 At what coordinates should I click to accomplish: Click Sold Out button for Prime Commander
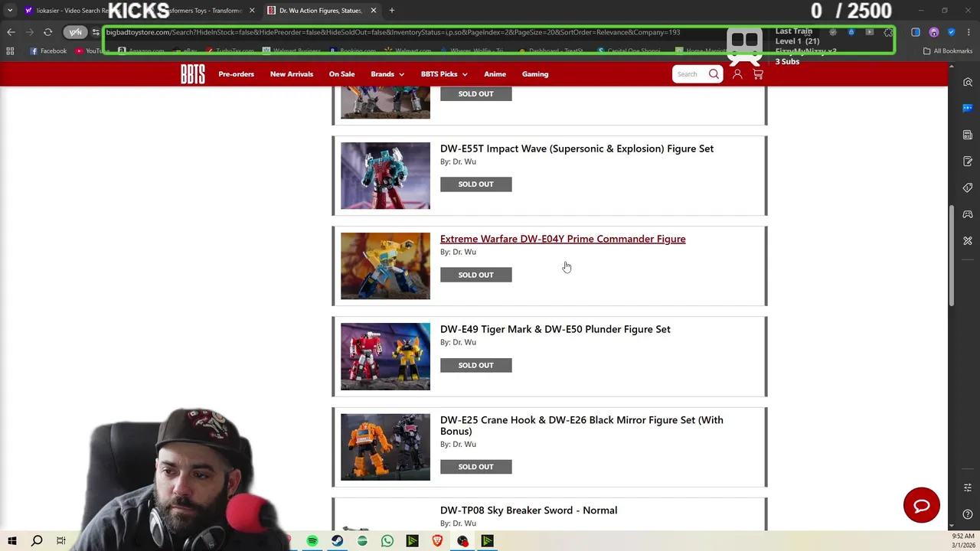click(475, 275)
